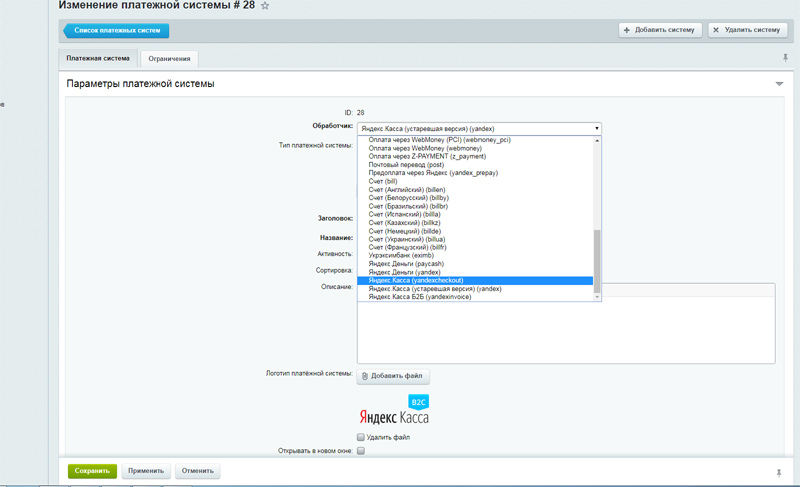Switch to the Ограничения tab
The image size is (800, 487).
(169, 59)
